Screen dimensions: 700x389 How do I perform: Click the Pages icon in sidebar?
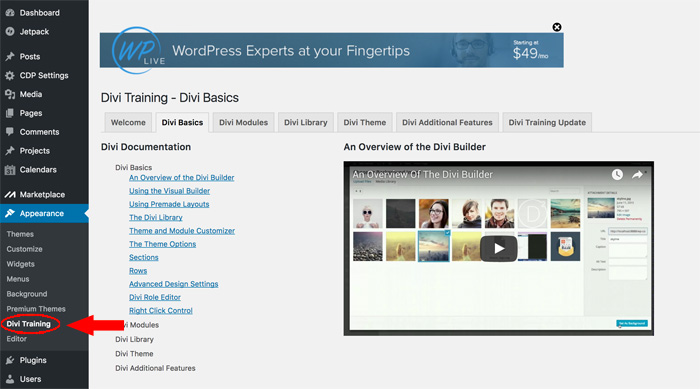(10, 113)
